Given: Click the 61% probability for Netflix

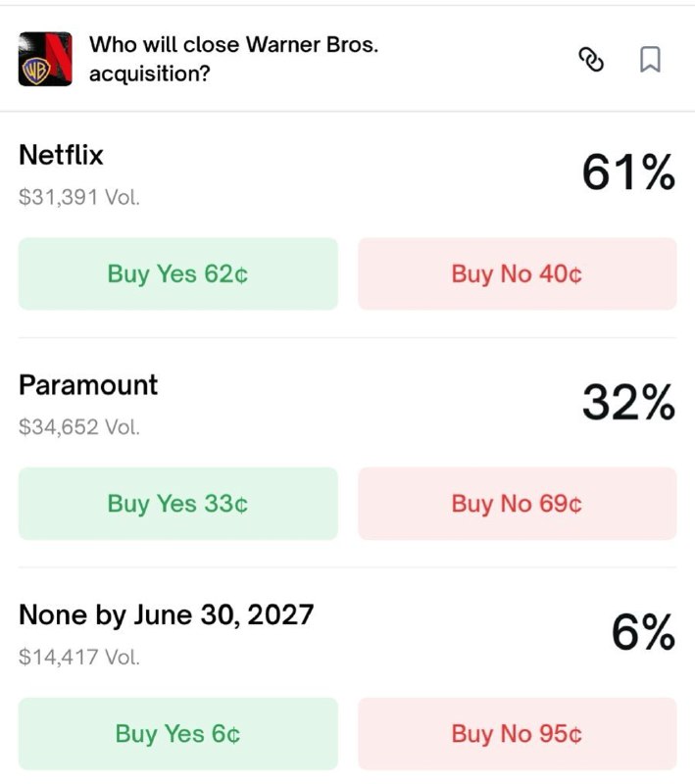Looking at the screenshot, I should (x=628, y=172).
